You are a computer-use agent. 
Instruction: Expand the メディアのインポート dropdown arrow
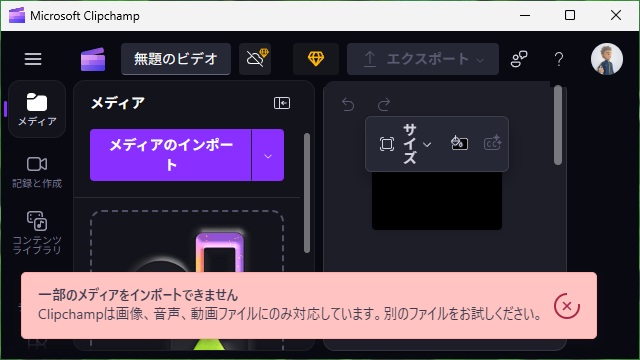268,155
